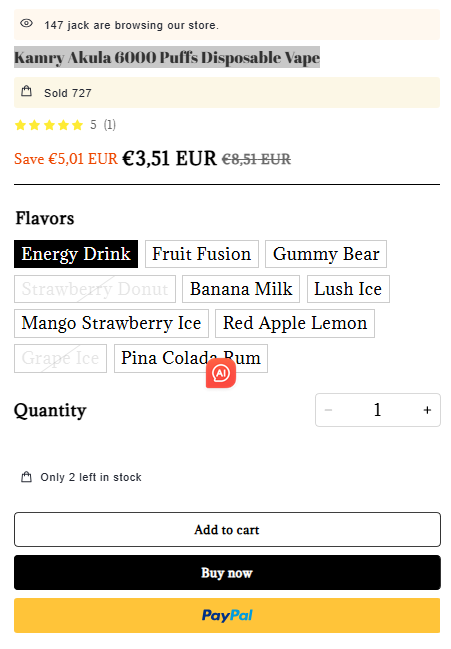451x649 pixels.
Task: Click the unavailable Grape Ice option
Action: (60, 358)
